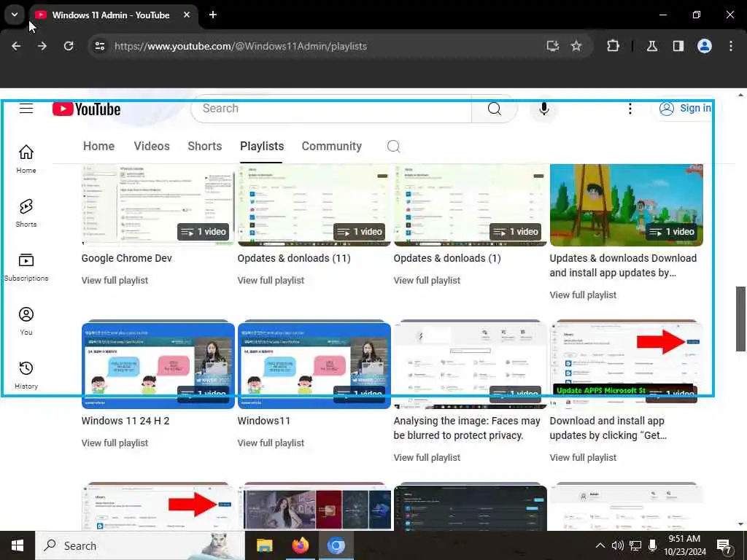Open the Windows 11 24 H 2 thumbnail
This screenshot has height=560, width=747.
[x=158, y=365]
